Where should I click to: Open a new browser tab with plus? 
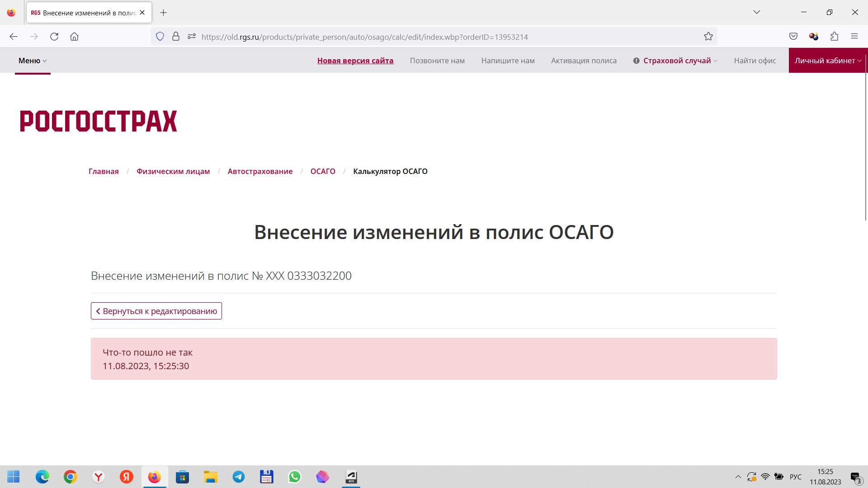164,13
